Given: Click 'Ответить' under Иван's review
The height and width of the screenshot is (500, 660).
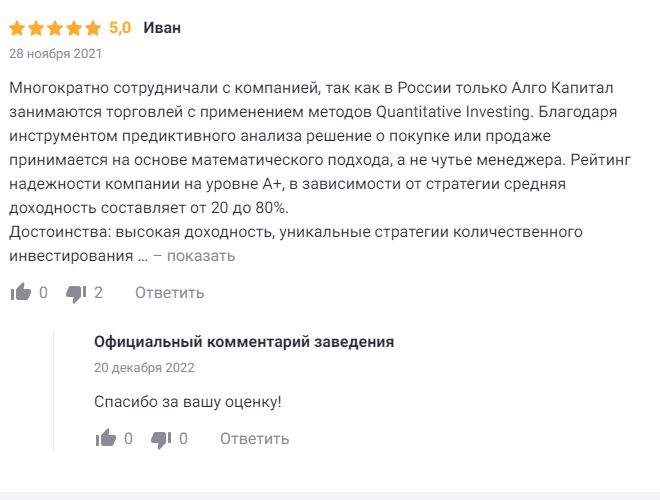Looking at the screenshot, I should click(x=169, y=292).
